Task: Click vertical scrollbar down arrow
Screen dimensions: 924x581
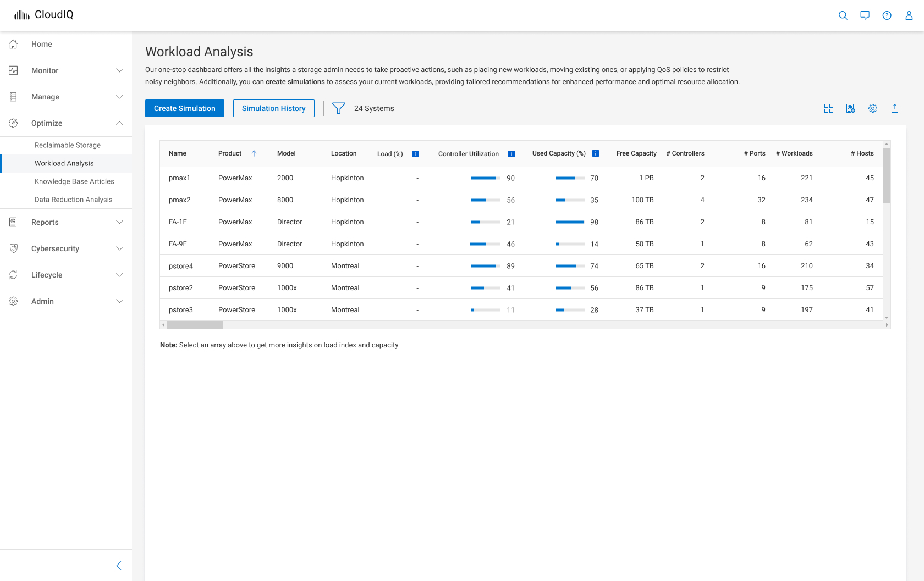Action: pyautogui.click(x=887, y=318)
